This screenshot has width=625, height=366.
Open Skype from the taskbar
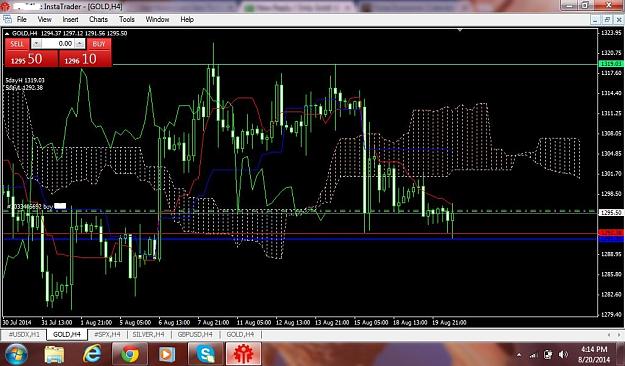point(206,354)
